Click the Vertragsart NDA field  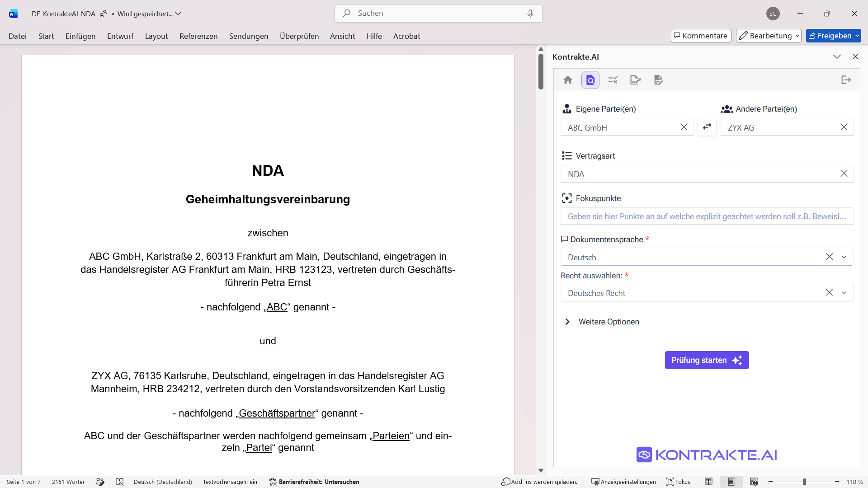pos(707,174)
